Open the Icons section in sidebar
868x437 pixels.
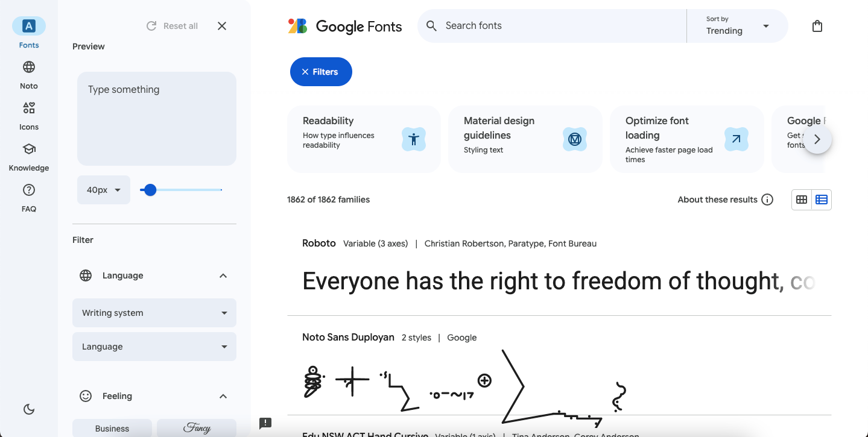[x=29, y=108]
